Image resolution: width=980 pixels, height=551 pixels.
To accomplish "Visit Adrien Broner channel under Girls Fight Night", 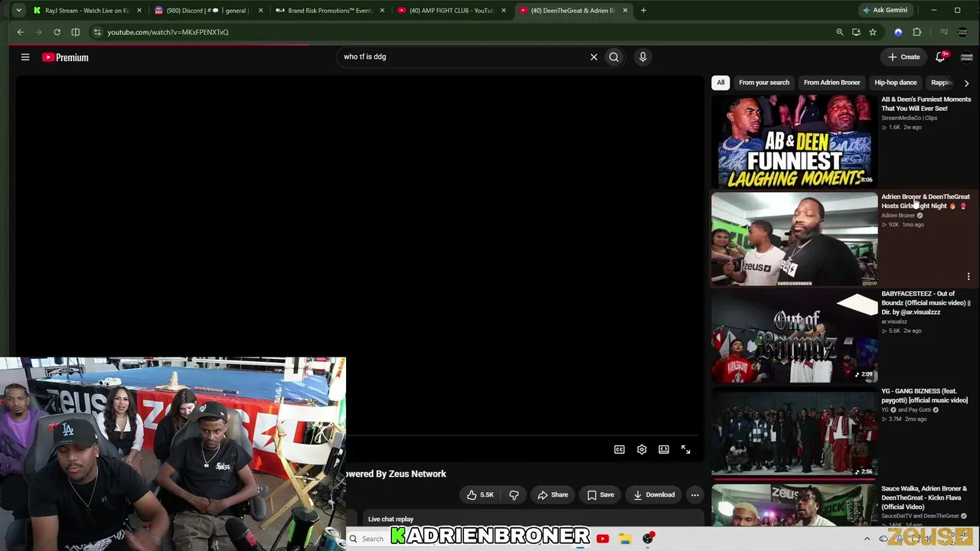I will click(x=898, y=216).
